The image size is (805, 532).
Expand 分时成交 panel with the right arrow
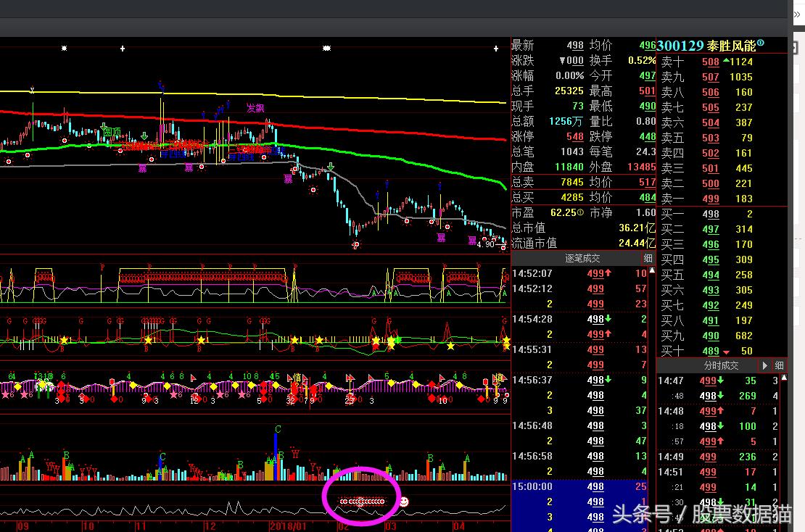pos(764,366)
